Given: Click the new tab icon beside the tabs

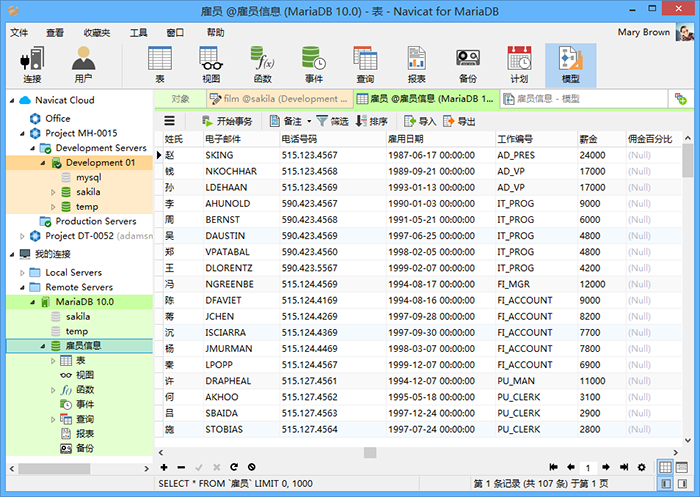Looking at the screenshot, I should (x=680, y=99).
